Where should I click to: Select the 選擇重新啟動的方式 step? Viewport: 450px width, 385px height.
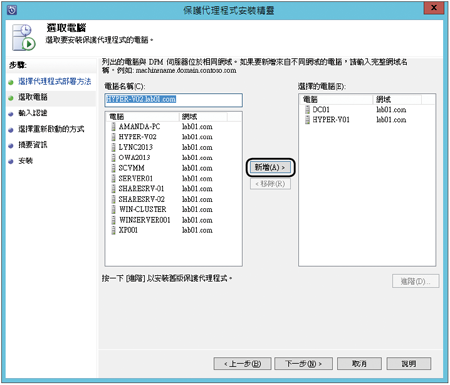[x=51, y=129]
